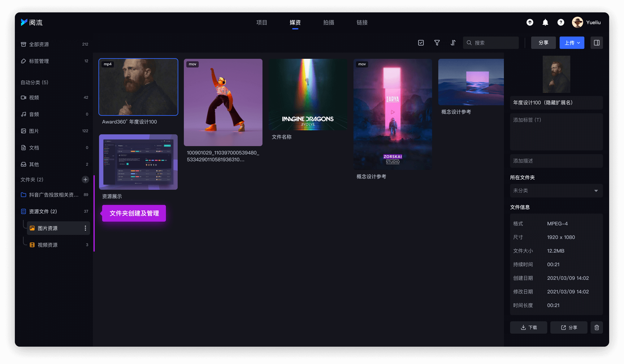This screenshot has width=624, height=364.
Task: Select the 图片 category
Action: pos(54,131)
